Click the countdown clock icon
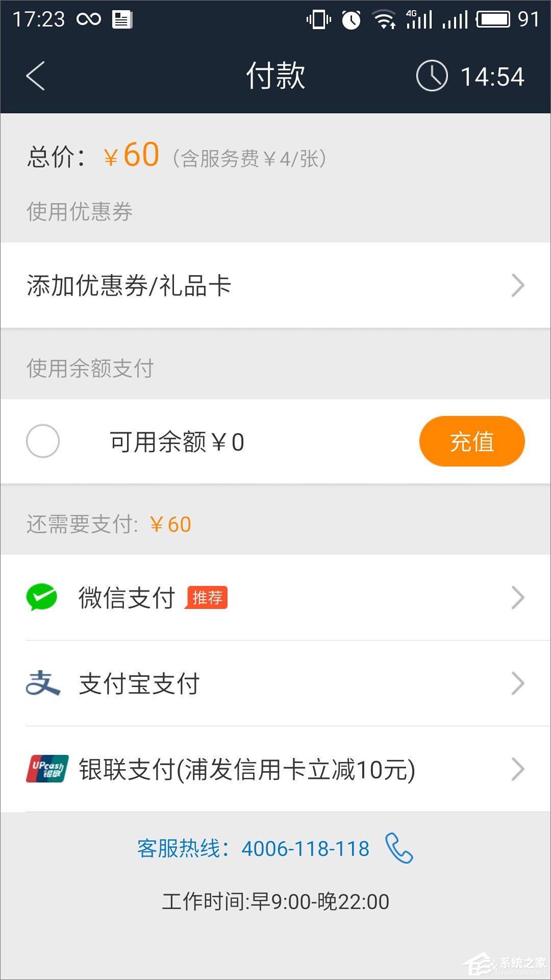This screenshot has height=980, width=551. [432, 76]
